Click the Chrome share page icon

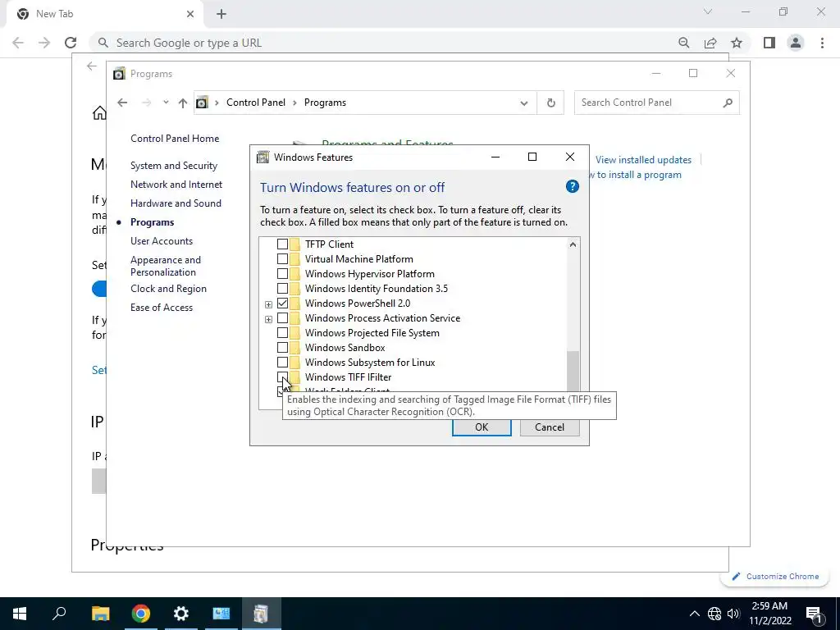[x=710, y=43]
